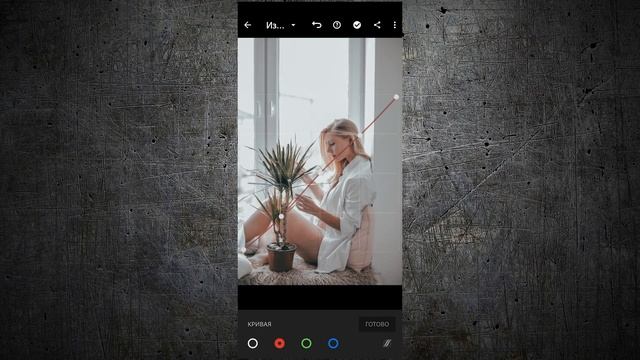Share the photo
This screenshot has height=360, width=640.
click(x=377, y=25)
